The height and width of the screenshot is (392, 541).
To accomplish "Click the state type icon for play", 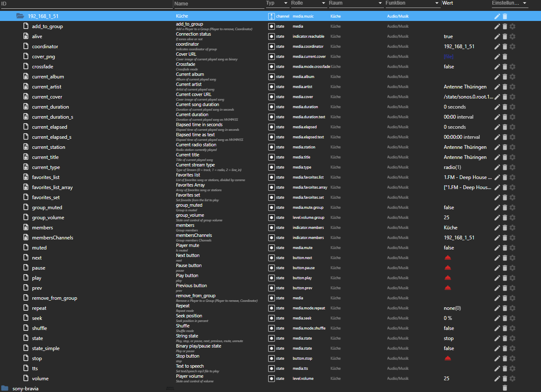I will coord(272,278).
